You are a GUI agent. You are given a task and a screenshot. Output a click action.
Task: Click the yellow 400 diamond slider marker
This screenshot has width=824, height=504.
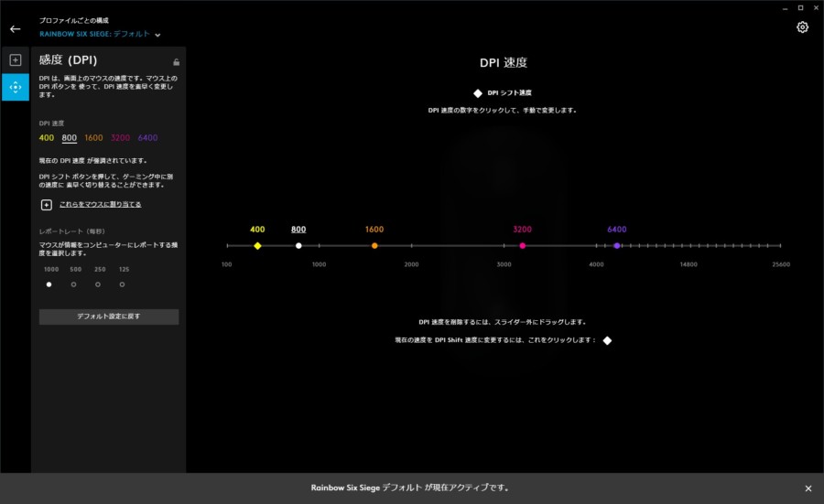(257, 246)
